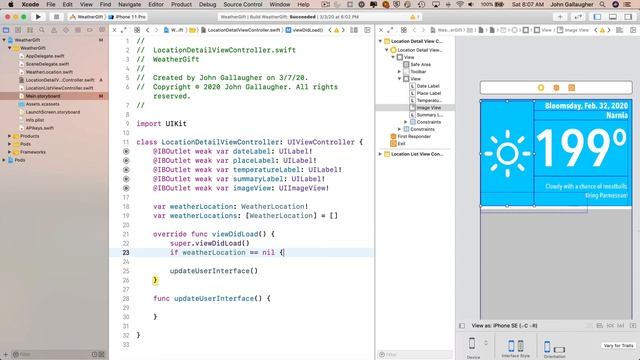640x360 pixels.
Task: Open the Navigate menu
Action: [x=129, y=4]
